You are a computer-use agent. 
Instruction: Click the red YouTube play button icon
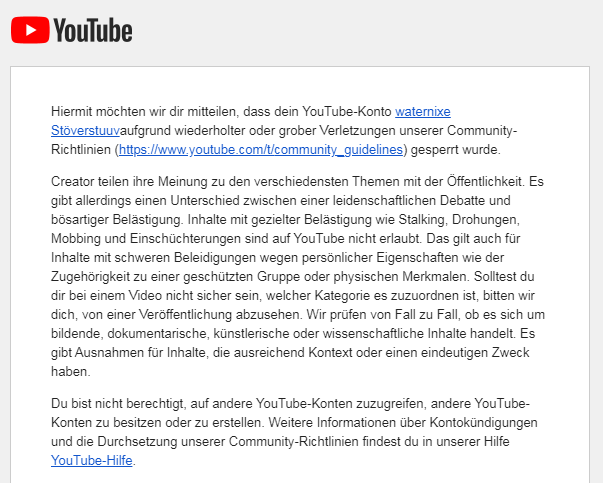(x=30, y=30)
